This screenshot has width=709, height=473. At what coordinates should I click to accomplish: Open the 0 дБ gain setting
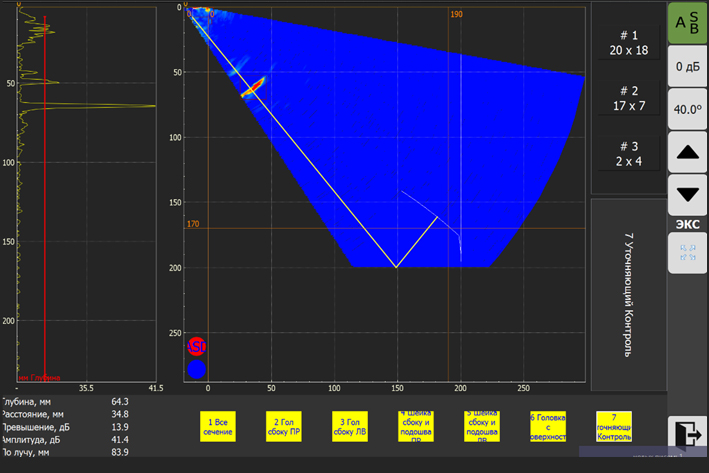click(x=687, y=66)
